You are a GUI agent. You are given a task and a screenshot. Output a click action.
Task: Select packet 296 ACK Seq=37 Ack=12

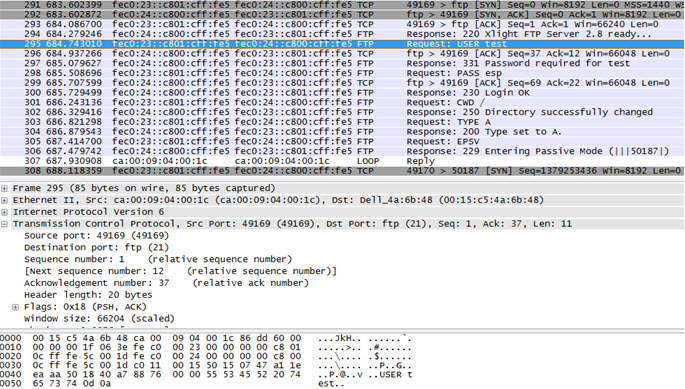point(342,53)
